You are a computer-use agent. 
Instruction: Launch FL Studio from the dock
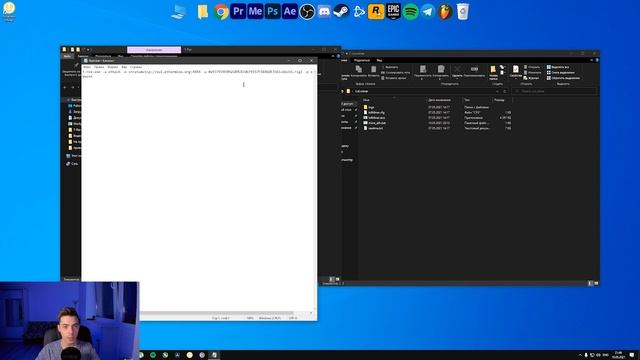point(445,12)
